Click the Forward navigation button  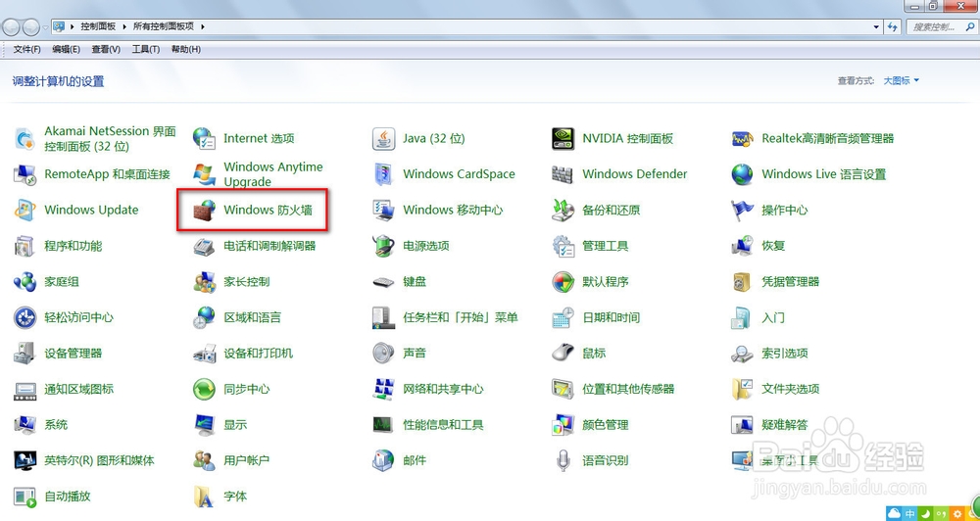(30, 26)
